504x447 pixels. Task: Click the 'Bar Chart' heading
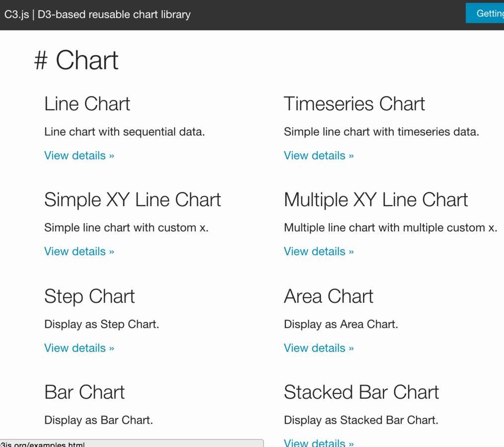[84, 392]
